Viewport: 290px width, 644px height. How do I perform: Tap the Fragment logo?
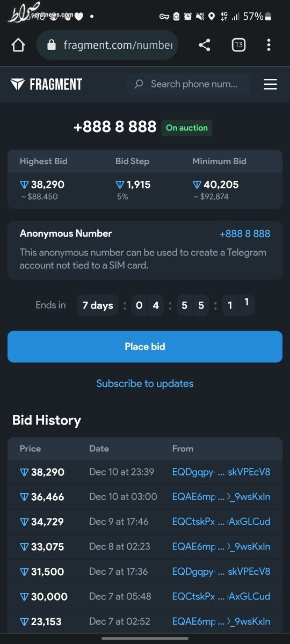46,84
